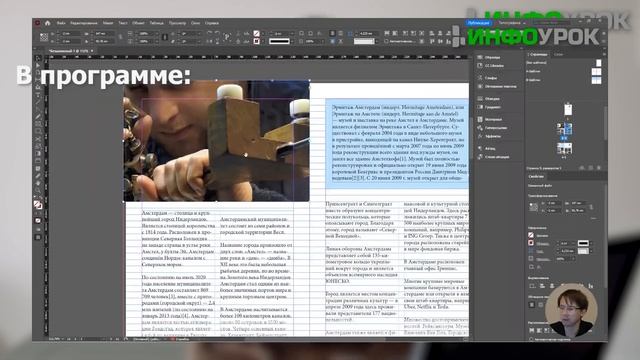Open the Просмотр menu
This screenshot has height=360, width=640.
(177, 23)
